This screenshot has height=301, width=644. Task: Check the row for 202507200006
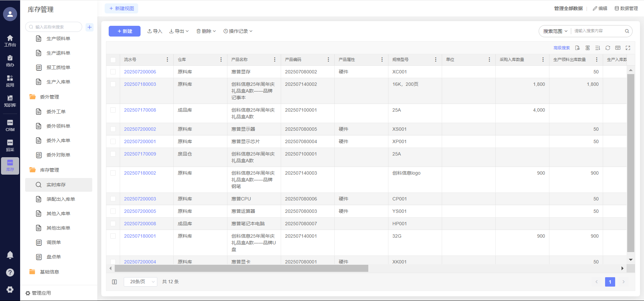point(113,72)
